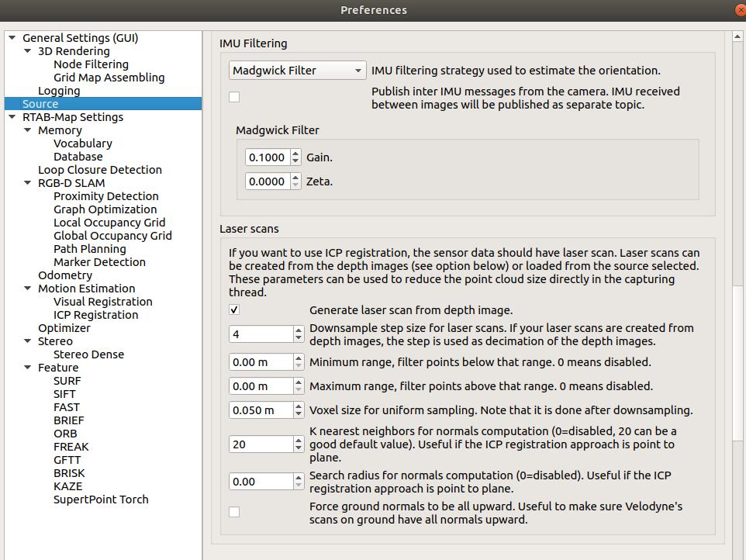The image size is (746, 560).
Task: Enable force ground normals upward checkbox
Action: pos(234,512)
